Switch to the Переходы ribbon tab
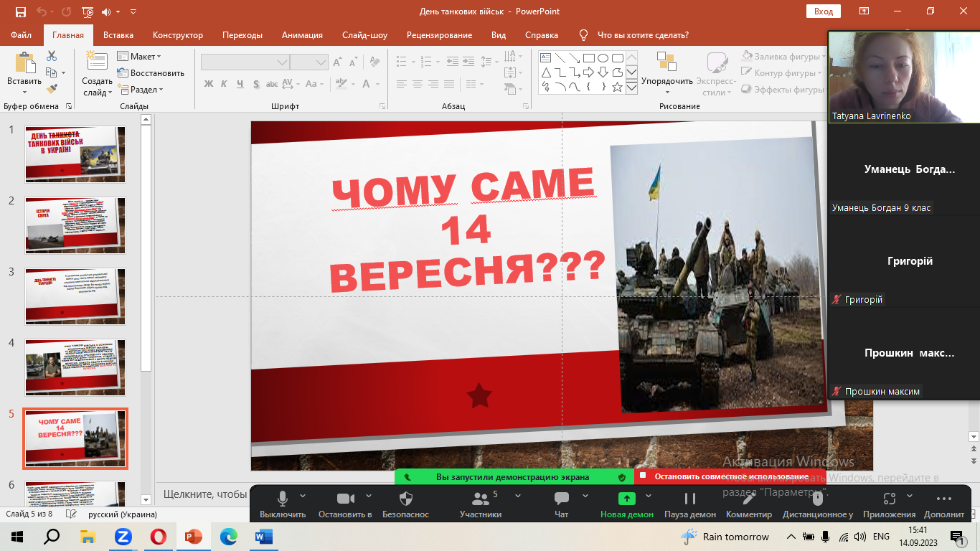Screen dimensions: 980x551 coord(242,34)
